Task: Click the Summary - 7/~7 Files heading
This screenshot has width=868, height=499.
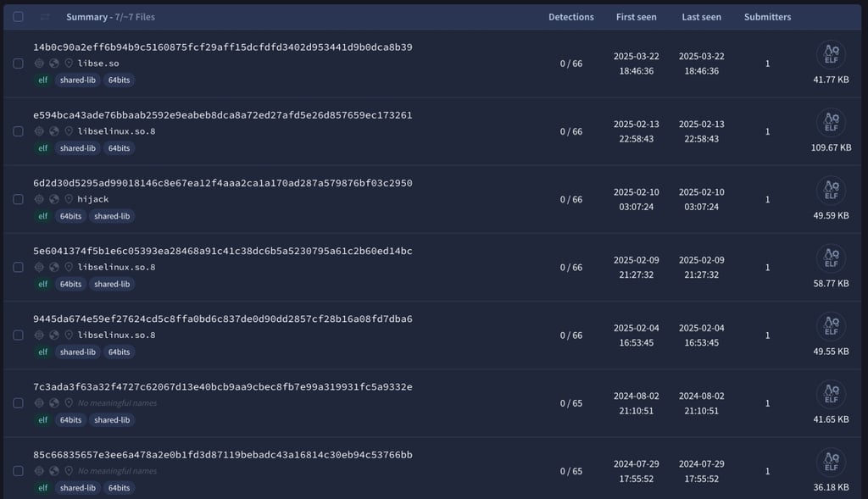Action: 111,17
